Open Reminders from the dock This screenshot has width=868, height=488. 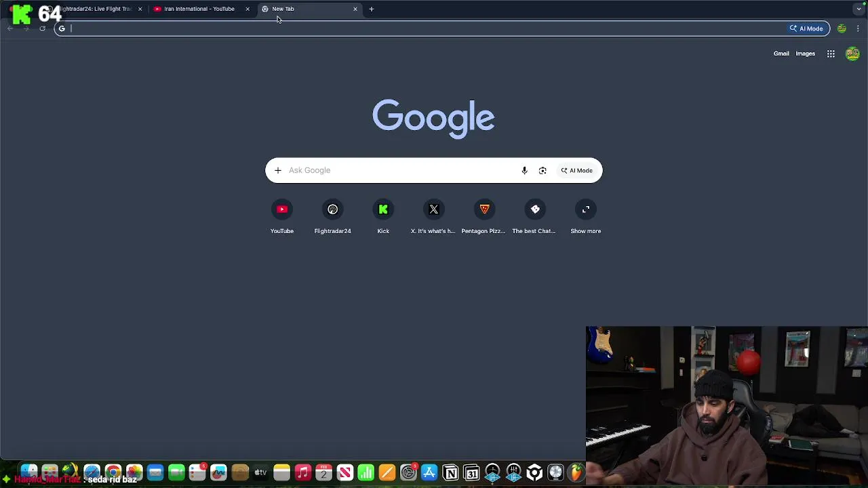pyautogui.click(x=197, y=472)
